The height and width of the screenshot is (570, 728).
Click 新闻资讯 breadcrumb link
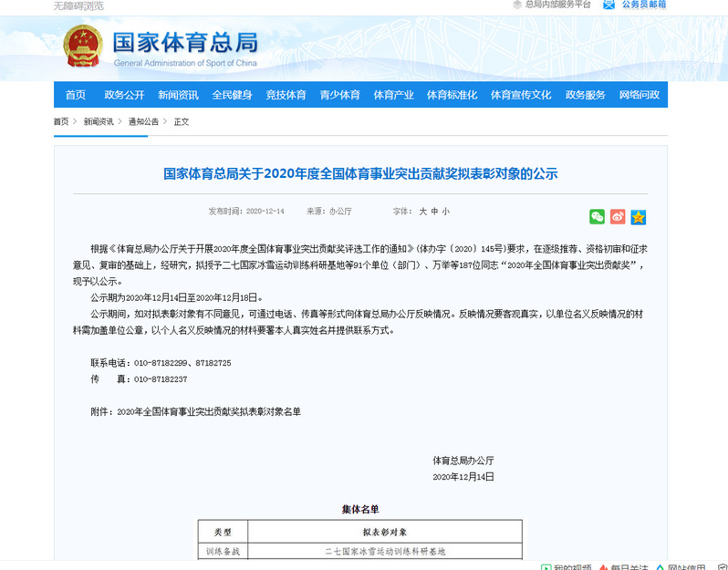[x=99, y=121]
